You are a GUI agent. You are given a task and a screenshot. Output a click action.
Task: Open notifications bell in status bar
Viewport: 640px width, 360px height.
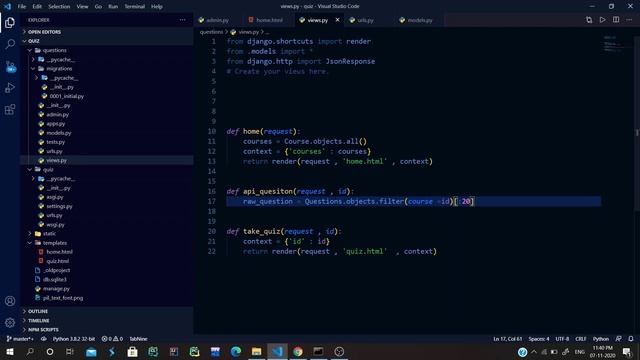(631, 339)
